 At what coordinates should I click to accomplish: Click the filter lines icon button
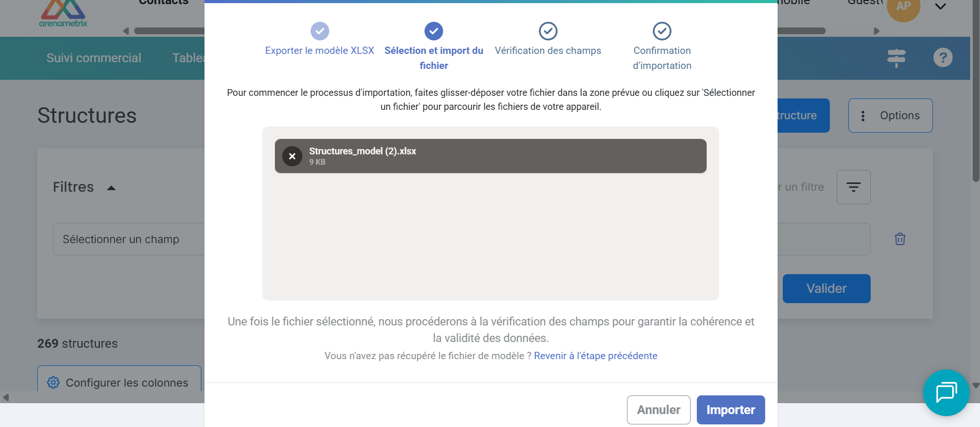853,187
